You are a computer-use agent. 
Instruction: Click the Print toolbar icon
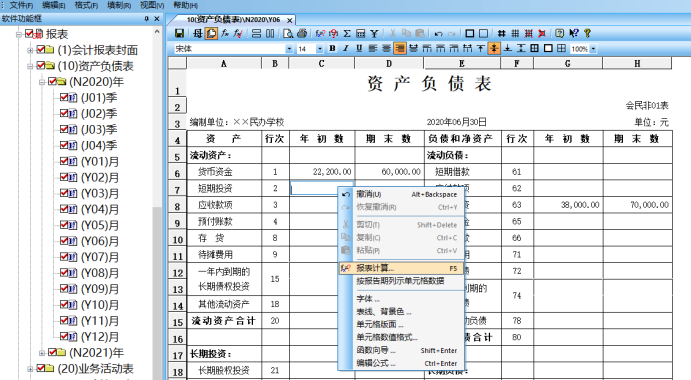click(302, 34)
